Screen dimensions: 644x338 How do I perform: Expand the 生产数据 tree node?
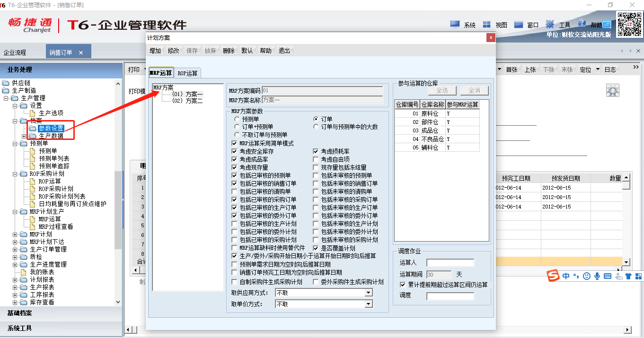tap(24, 136)
